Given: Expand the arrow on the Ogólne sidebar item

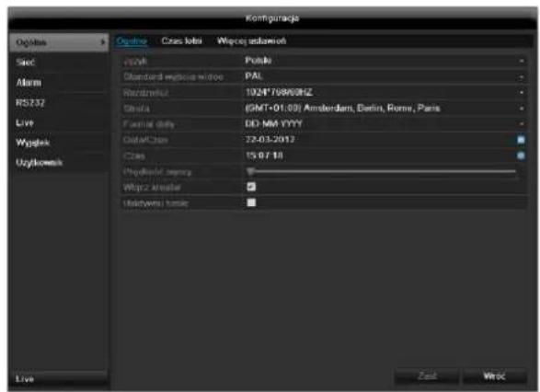Looking at the screenshot, I should 103,42.
